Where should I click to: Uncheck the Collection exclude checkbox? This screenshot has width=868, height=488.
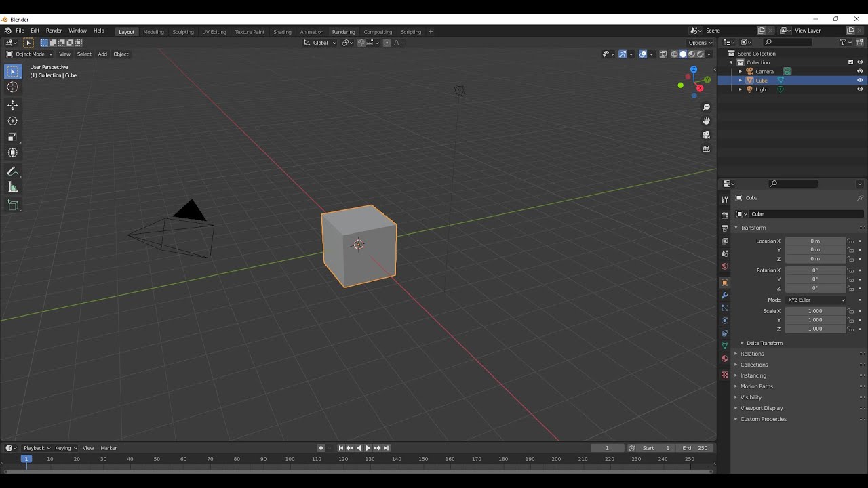point(850,62)
